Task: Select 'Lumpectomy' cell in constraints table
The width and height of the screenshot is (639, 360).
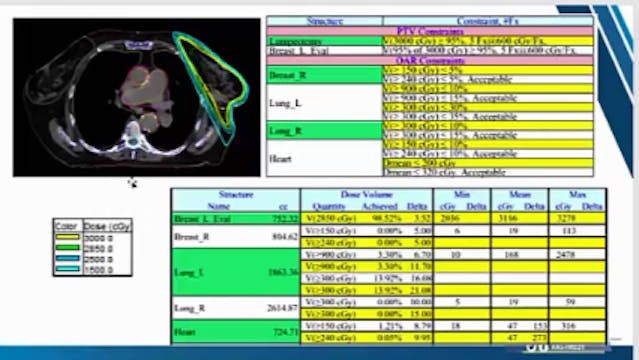Action: pos(324,41)
